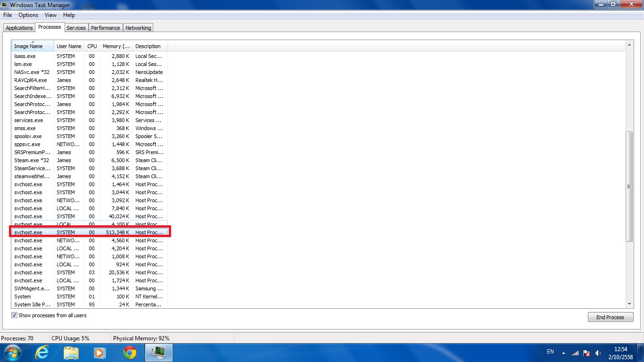Select svchost.exe using 1,464 K
The image size is (644, 362).
[90, 184]
